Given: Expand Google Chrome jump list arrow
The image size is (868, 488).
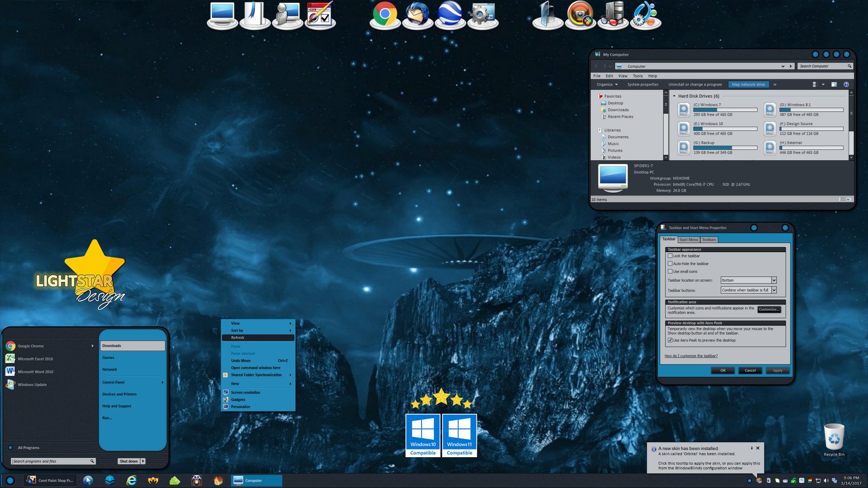Looking at the screenshot, I should point(92,346).
